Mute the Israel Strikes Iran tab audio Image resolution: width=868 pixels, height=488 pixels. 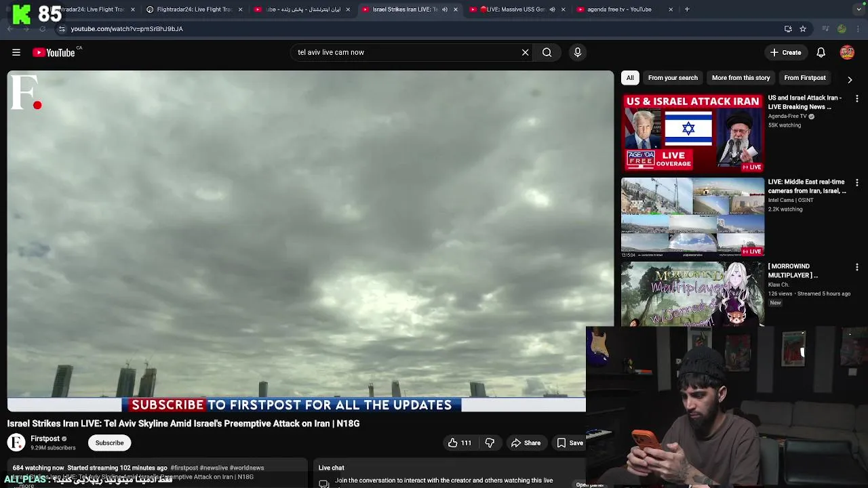(x=445, y=9)
